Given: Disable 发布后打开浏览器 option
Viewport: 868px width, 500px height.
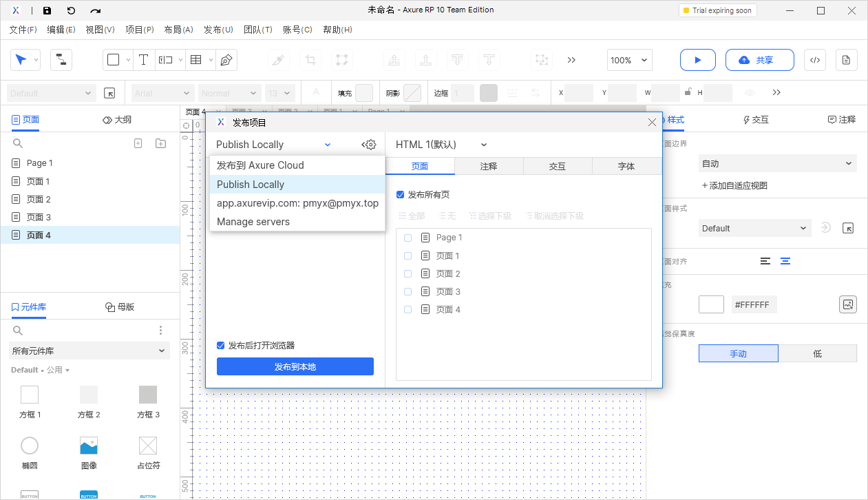Looking at the screenshot, I should click(220, 345).
